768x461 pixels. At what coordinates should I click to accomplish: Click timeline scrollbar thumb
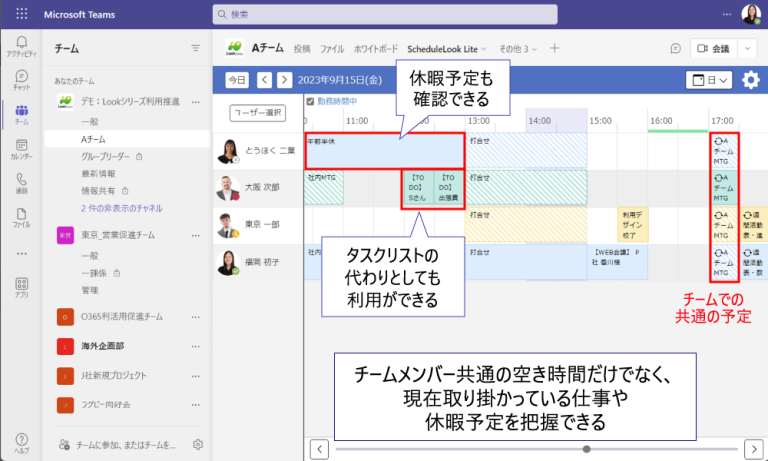pyautogui.click(x=586, y=449)
